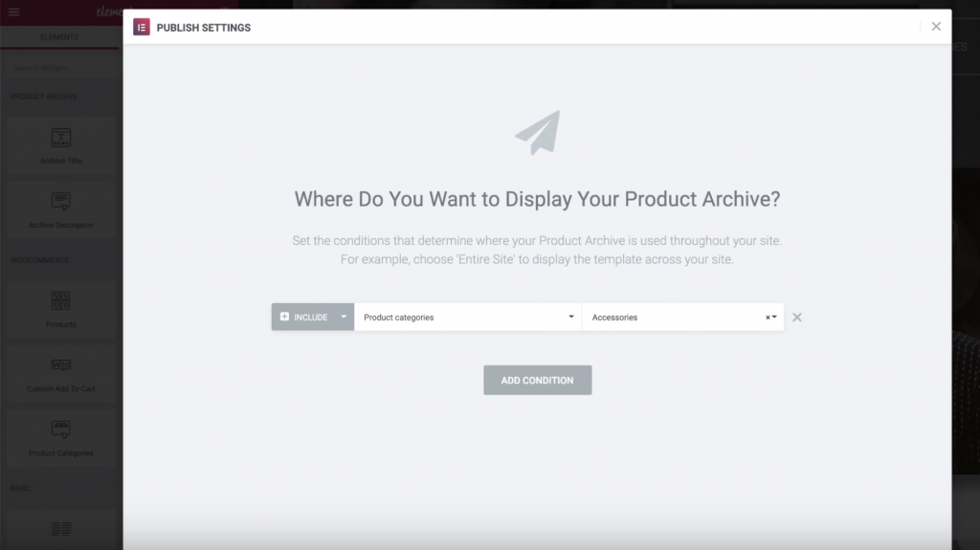Select the Product Categories widget
This screenshot has width=980, height=550.
(x=60, y=437)
